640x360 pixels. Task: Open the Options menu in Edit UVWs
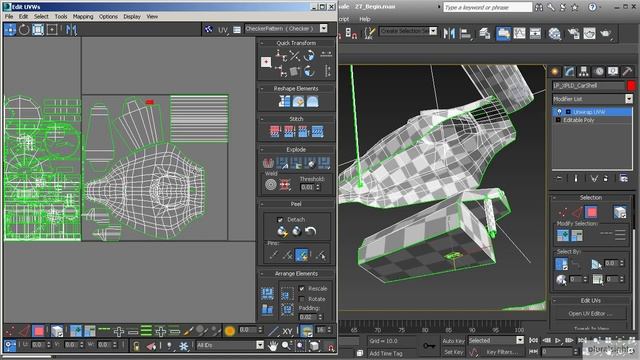pos(108,17)
